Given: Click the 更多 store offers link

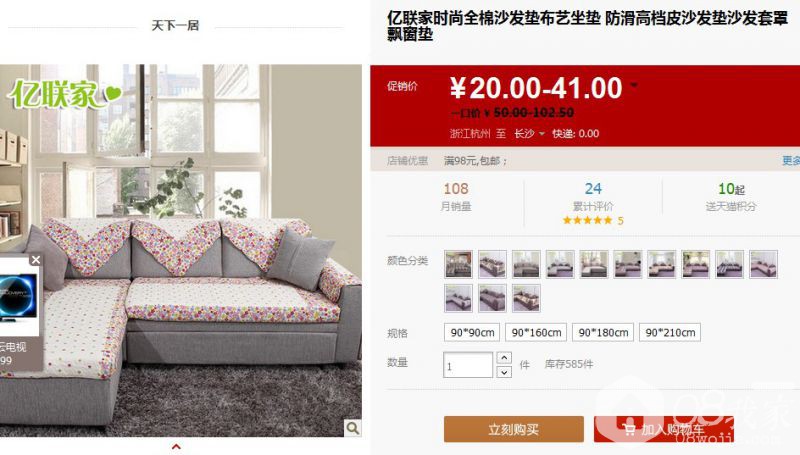Looking at the screenshot, I should (x=791, y=161).
